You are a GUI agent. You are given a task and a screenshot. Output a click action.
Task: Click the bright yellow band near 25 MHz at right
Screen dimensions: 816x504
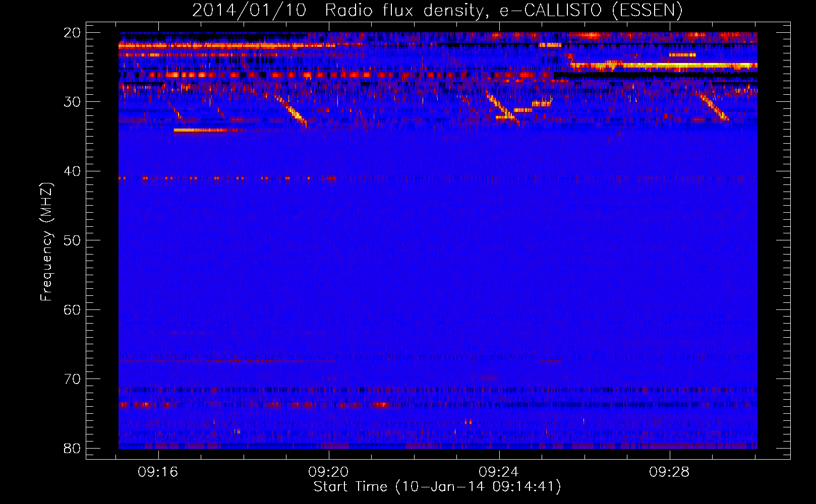click(664, 65)
